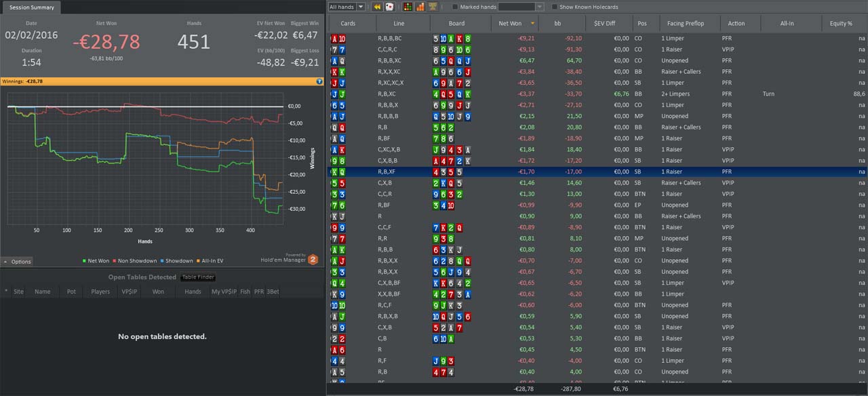The width and height of the screenshot is (868, 396).
Task: Click the red-green color grid icon
Action: [x=408, y=7]
